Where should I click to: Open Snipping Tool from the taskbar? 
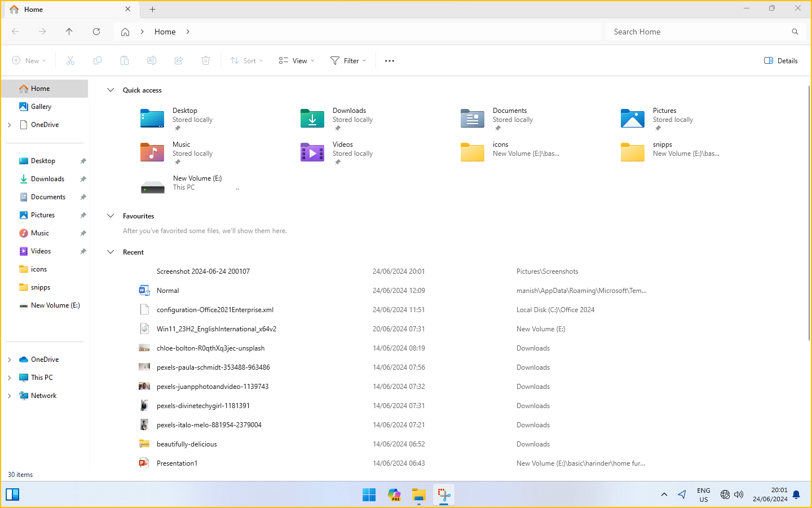(444, 495)
